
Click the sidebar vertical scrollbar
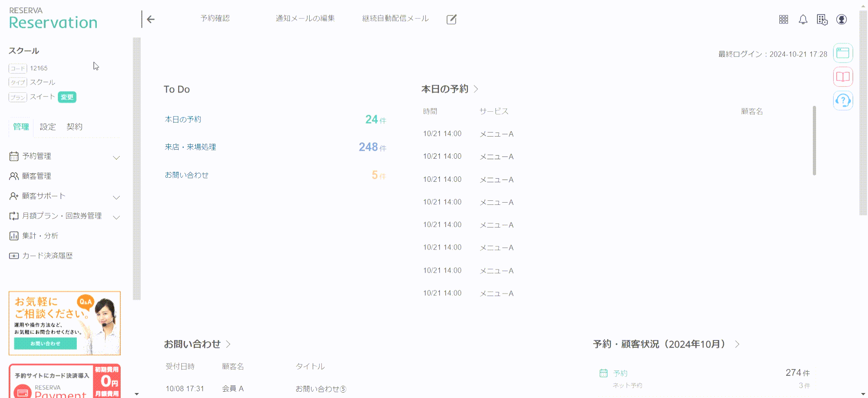(x=137, y=168)
